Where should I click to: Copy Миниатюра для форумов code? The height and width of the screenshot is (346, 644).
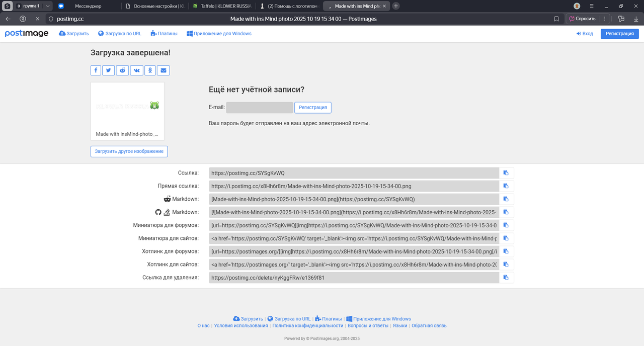pyautogui.click(x=506, y=225)
